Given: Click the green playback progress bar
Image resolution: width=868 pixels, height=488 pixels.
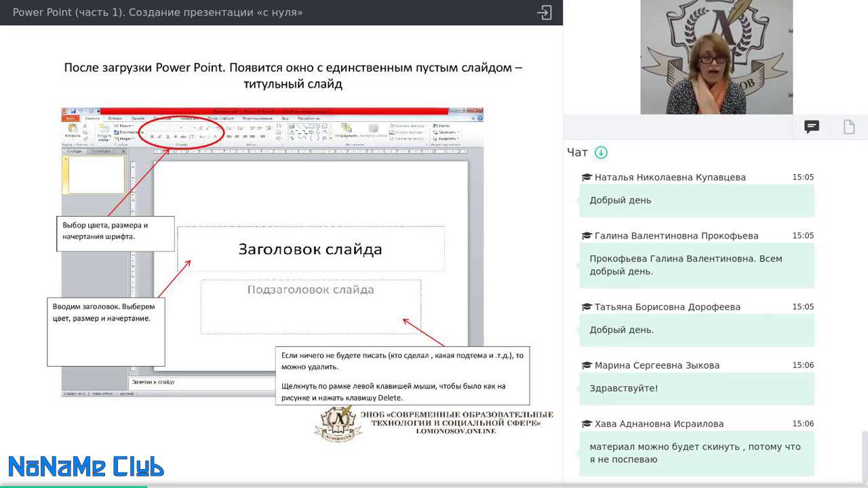Looking at the screenshot, I should click(73, 486).
